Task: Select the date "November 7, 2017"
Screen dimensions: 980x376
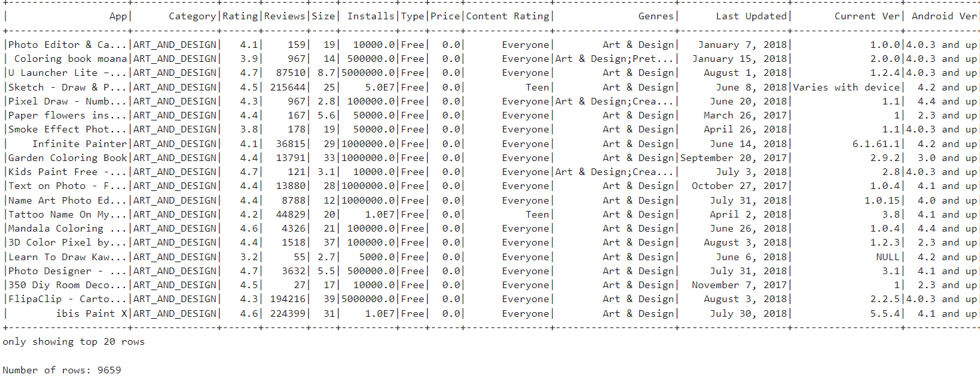Action: 739,285
